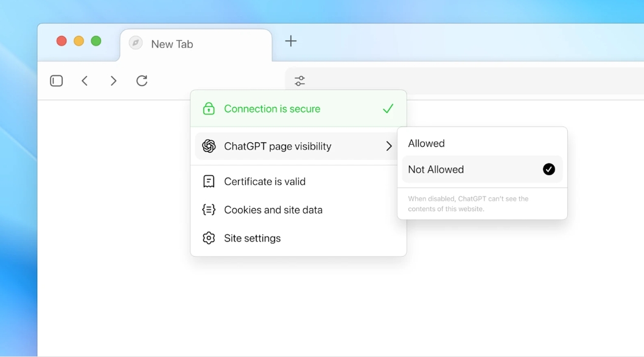
Task: Click Connection is secure text
Action: [272, 109]
